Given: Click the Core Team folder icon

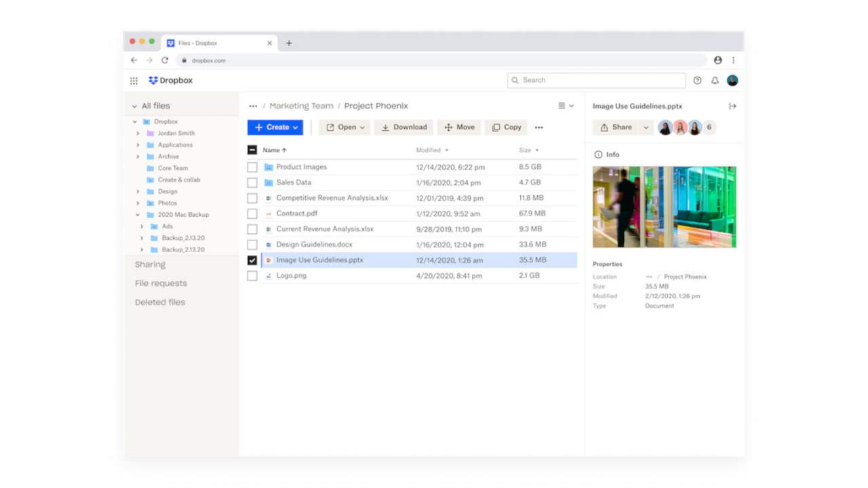Looking at the screenshot, I should click(151, 168).
